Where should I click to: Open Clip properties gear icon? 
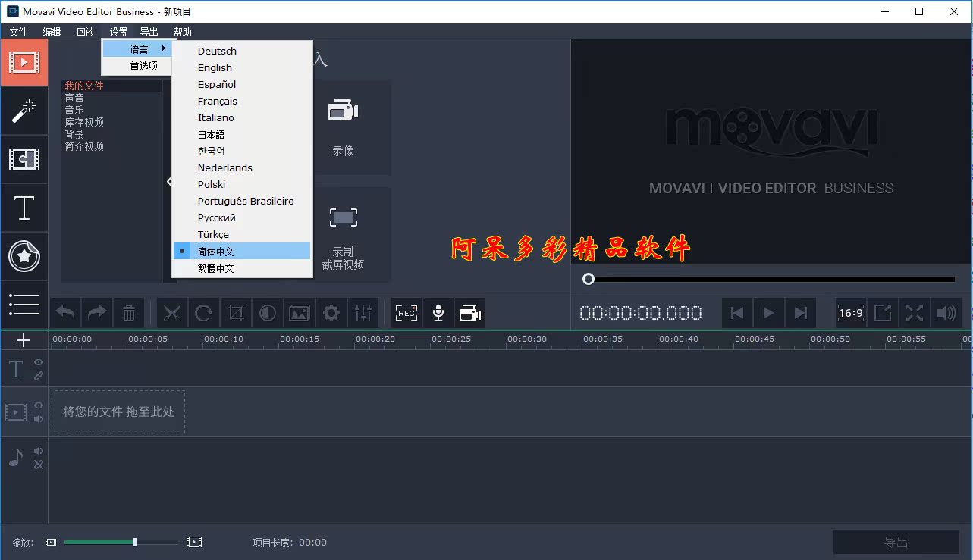click(x=331, y=313)
